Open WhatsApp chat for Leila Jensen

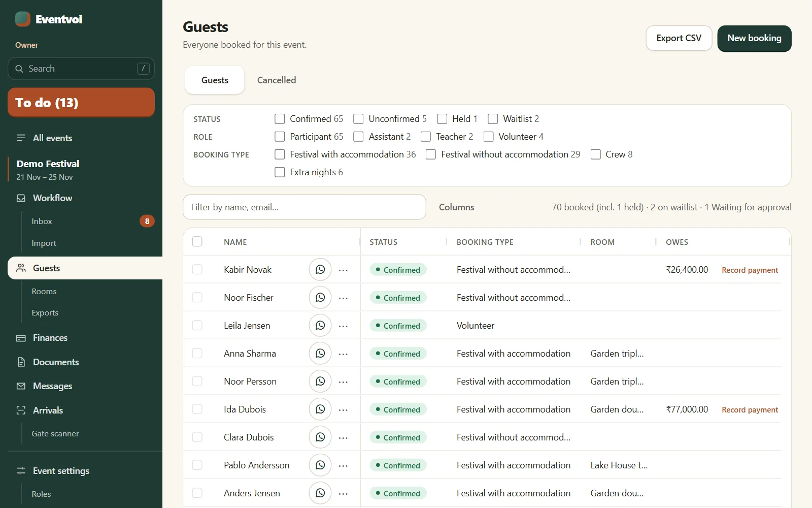point(320,326)
